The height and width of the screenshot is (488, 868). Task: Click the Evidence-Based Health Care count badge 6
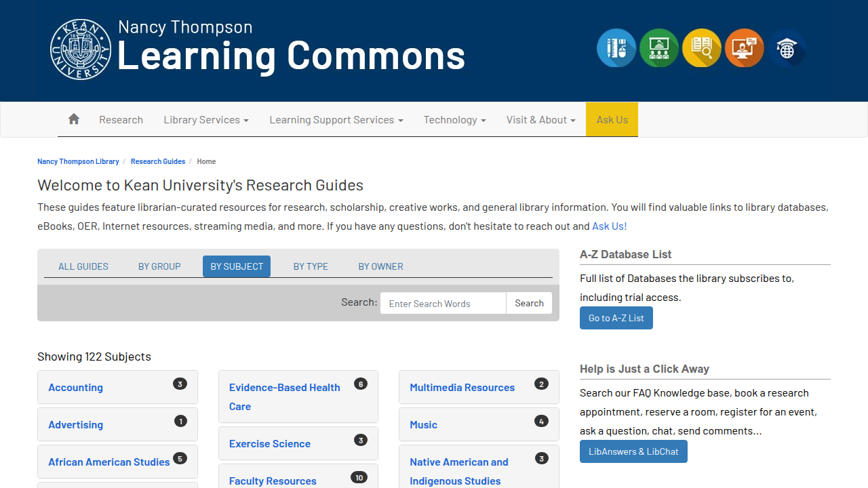point(361,384)
